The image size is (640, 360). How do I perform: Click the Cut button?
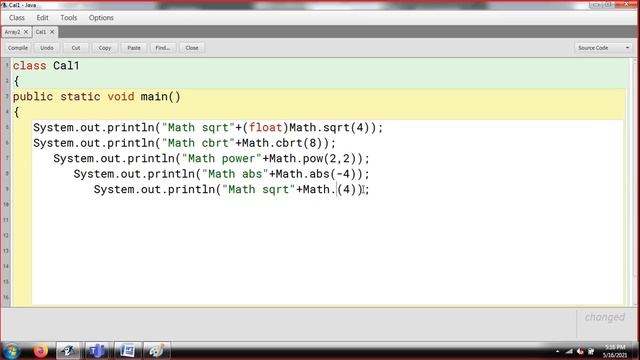[76, 48]
